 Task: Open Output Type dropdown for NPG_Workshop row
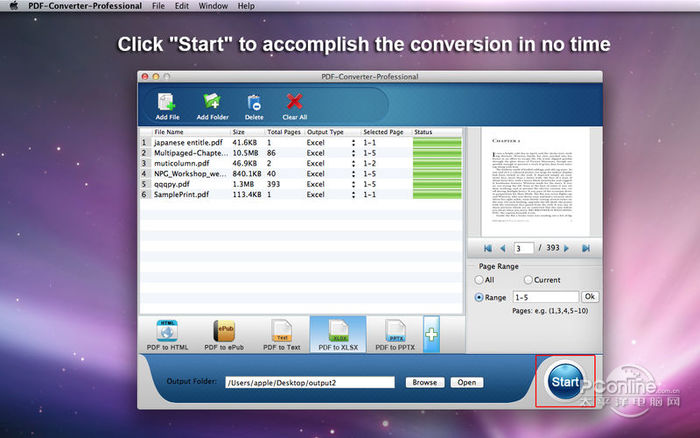353,174
